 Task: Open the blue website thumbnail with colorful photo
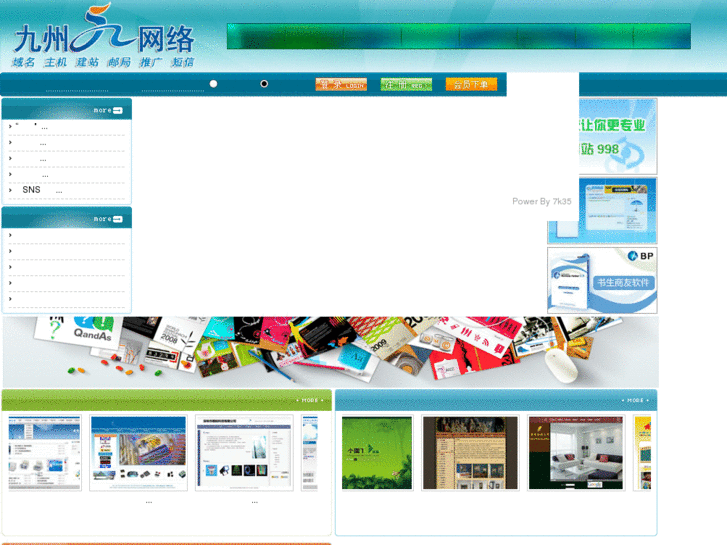tap(139, 453)
